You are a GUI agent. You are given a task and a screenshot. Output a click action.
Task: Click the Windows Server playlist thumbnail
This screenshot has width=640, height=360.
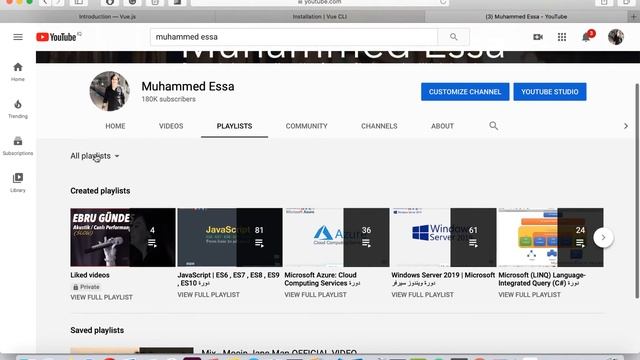pos(444,238)
